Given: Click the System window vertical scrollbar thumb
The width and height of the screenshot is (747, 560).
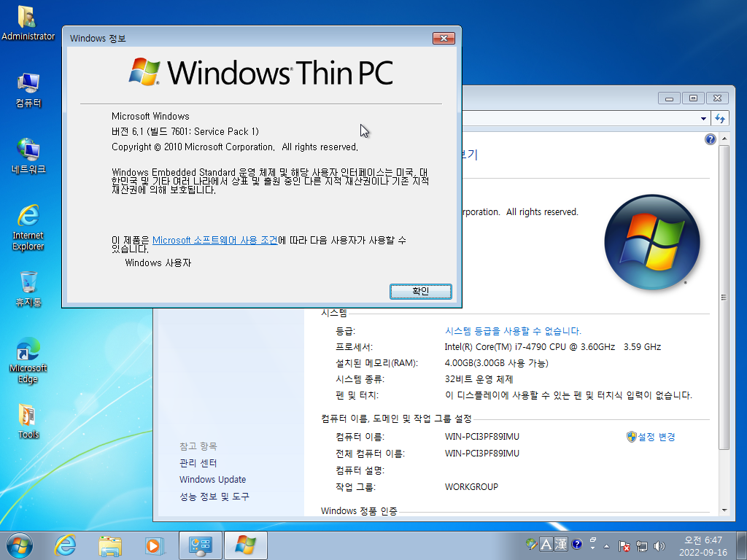Looking at the screenshot, I should pyautogui.click(x=724, y=297).
